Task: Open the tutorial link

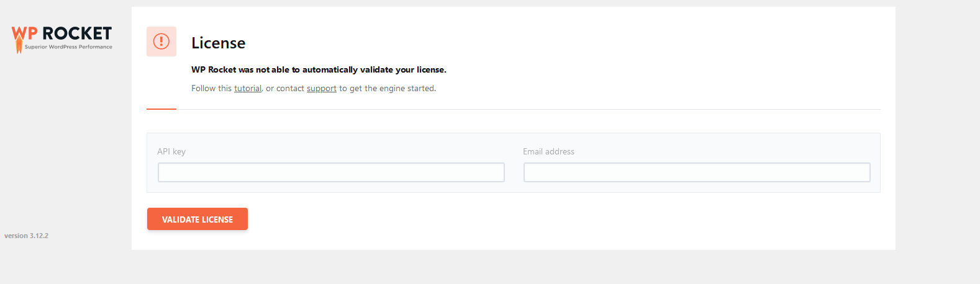Action: tap(248, 89)
